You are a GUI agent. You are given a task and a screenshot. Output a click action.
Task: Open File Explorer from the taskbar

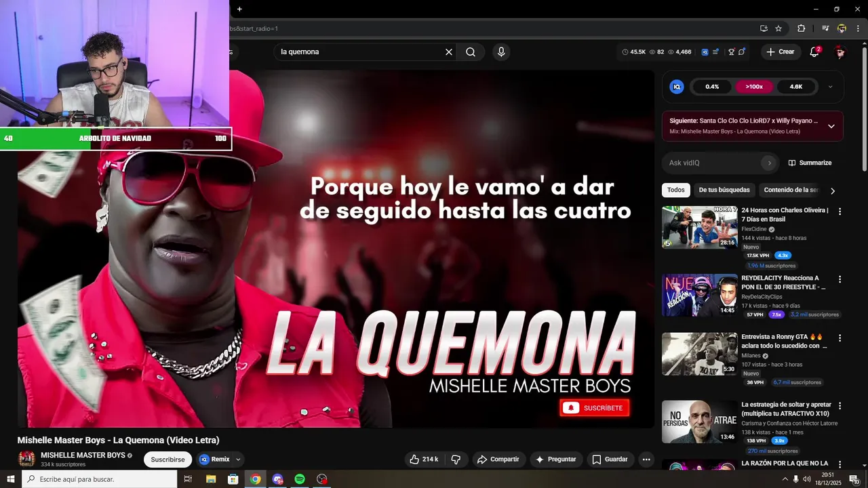(211, 479)
